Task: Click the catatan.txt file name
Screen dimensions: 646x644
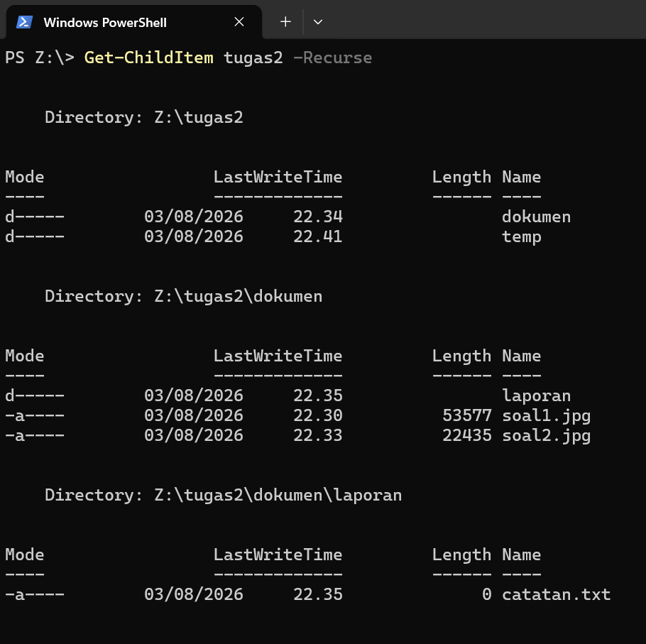Action: 556,594
